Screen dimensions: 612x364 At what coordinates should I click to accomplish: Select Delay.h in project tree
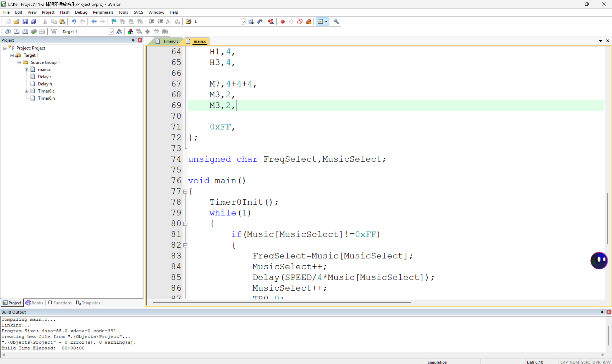click(x=45, y=84)
